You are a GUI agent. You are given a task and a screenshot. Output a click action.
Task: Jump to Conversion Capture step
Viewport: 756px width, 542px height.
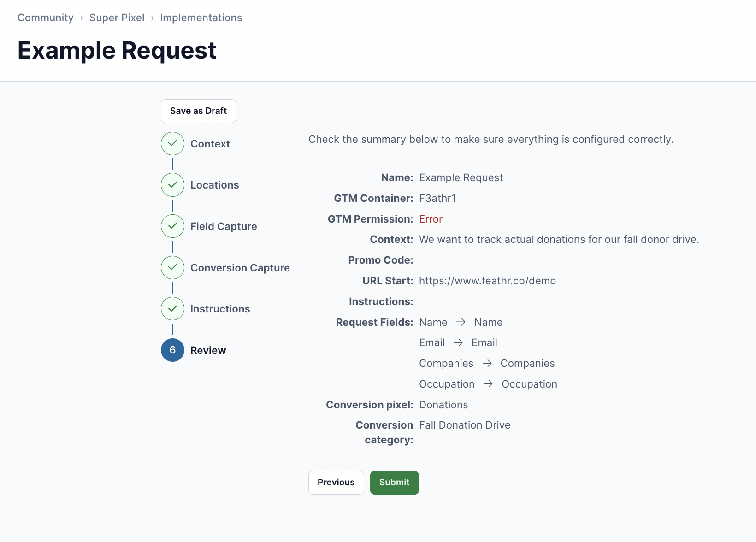click(x=240, y=268)
